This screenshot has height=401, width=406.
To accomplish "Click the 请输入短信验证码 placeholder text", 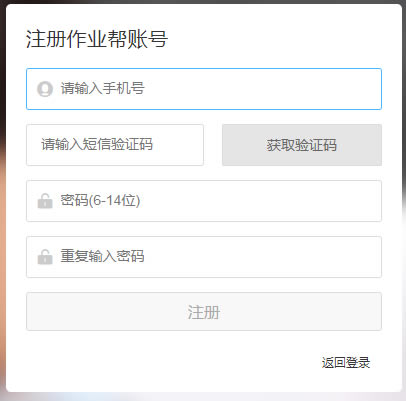I will tap(97, 145).
